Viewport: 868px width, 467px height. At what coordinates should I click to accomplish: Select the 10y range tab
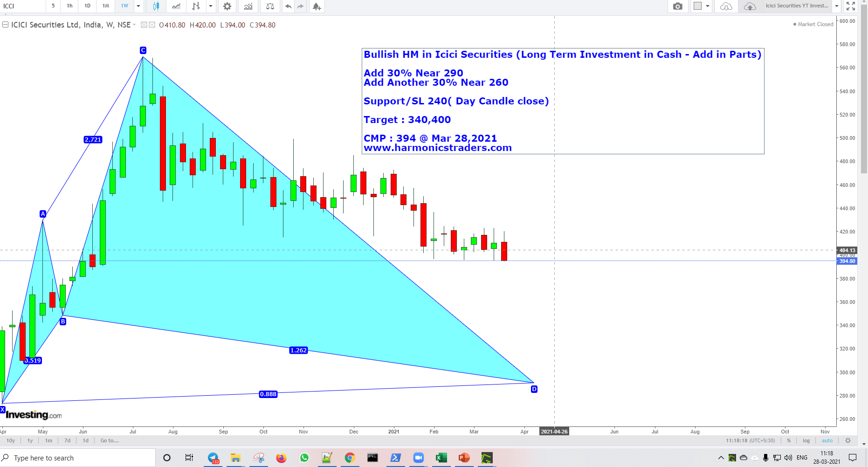(10, 440)
